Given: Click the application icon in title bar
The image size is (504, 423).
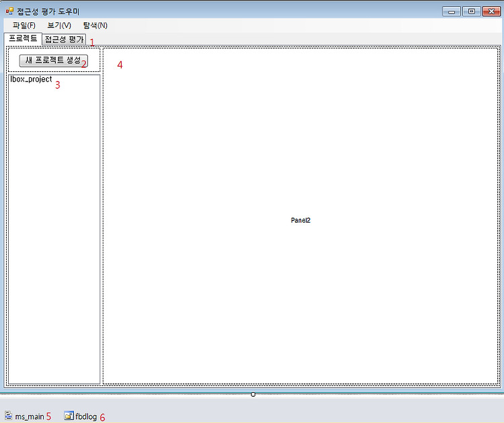Looking at the screenshot, I should coord(9,11).
